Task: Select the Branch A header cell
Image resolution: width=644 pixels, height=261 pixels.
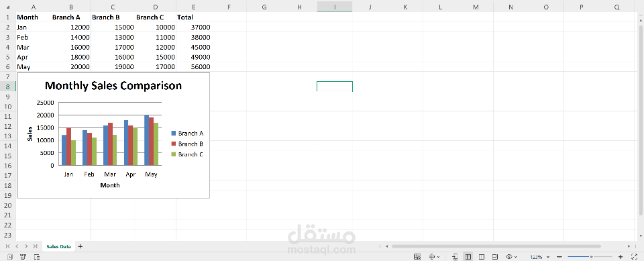Action: [x=70, y=17]
